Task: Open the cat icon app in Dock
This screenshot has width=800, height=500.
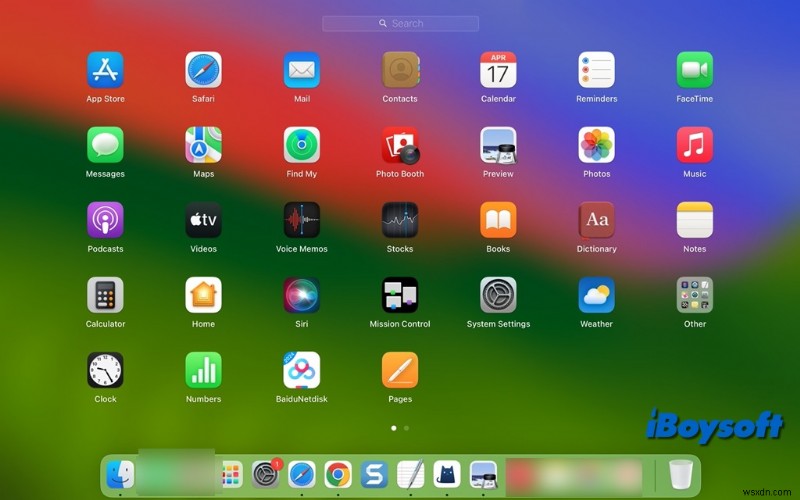Action: pyautogui.click(x=446, y=474)
